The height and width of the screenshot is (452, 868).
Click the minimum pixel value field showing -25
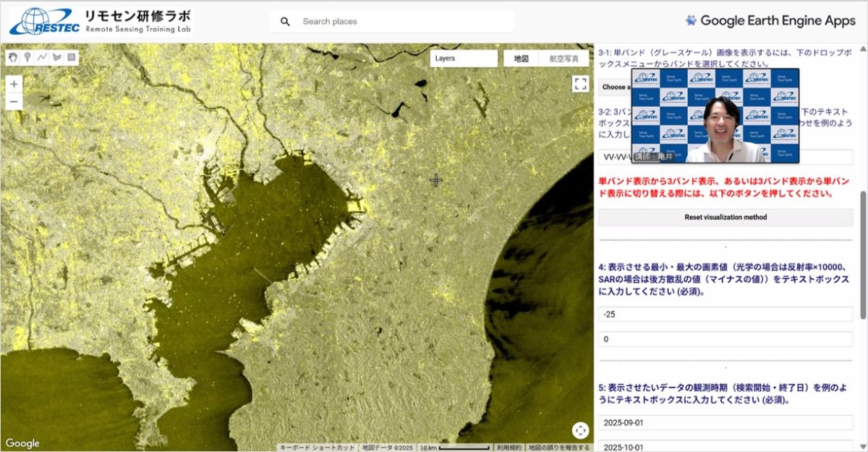[725, 315]
